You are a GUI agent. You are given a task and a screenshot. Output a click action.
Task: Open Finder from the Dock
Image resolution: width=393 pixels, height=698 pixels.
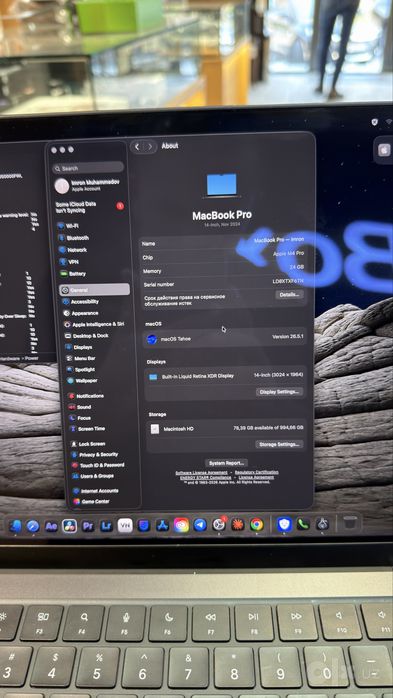pyautogui.click(x=15, y=527)
